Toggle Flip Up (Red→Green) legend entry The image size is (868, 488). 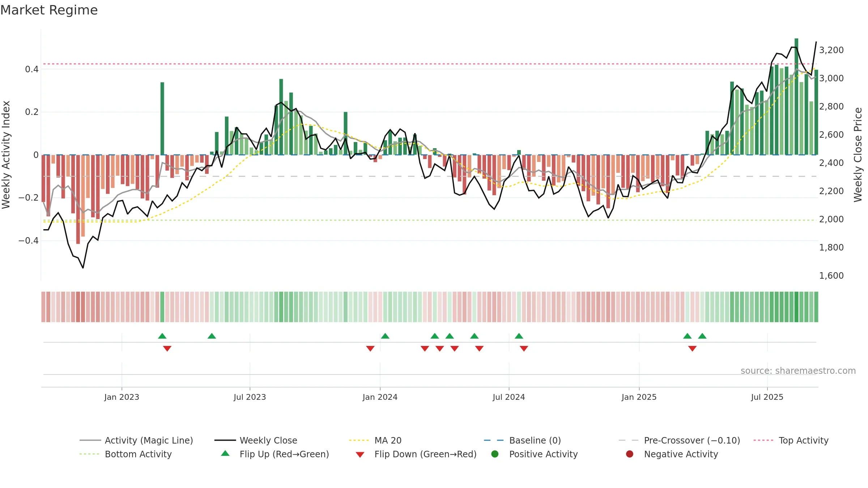tap(275, 454)
